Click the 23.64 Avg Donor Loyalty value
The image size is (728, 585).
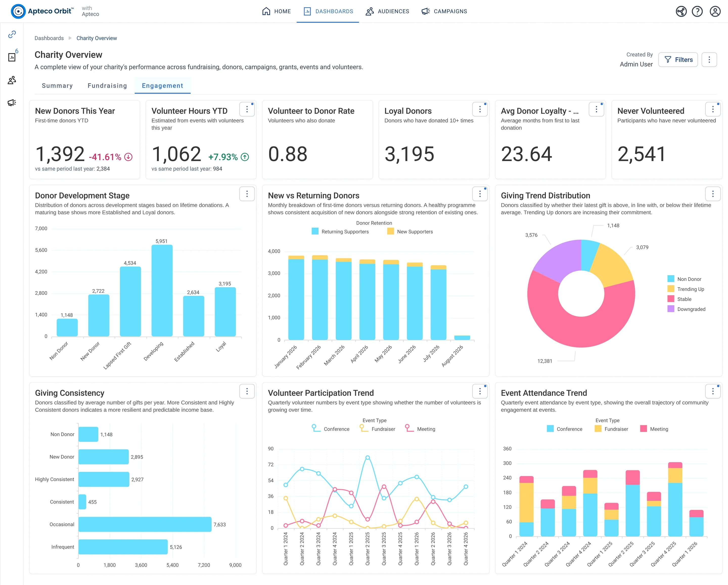(527, 154)
